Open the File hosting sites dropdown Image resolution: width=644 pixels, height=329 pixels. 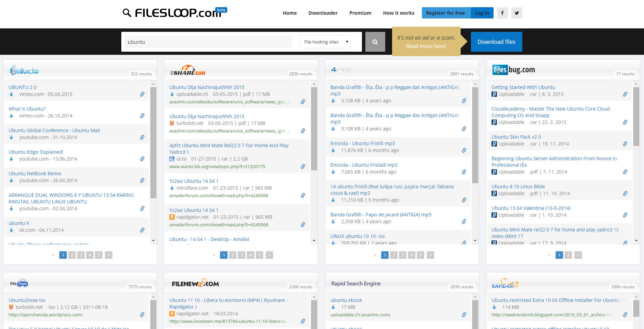pos(325,42)
